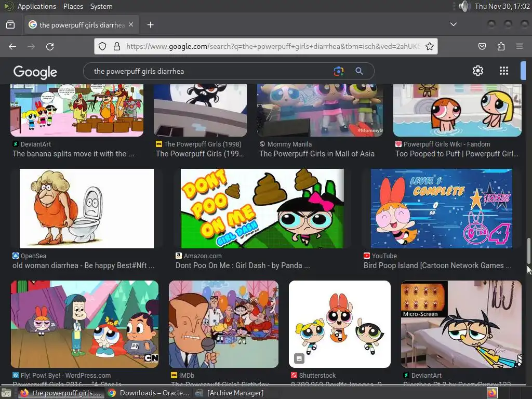
Task: Search by image with Google Lens
Action: click(339, 71)
